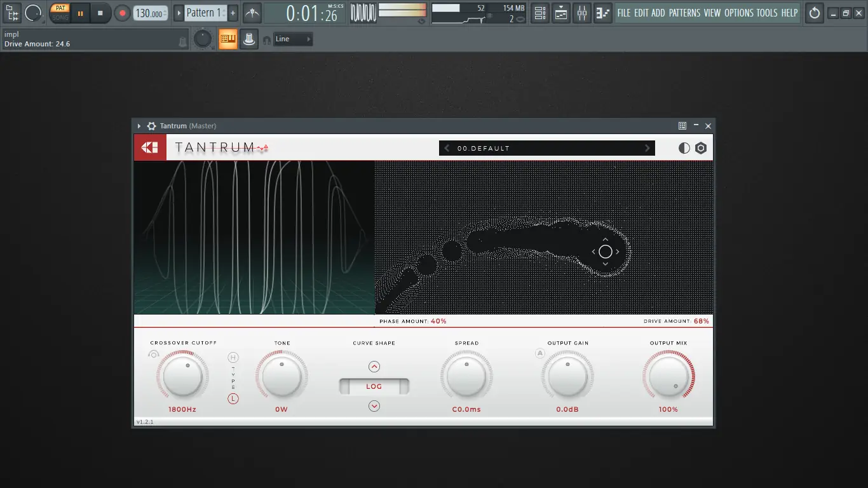Choose next curve shape with down chevron

[x=374, y=406]
